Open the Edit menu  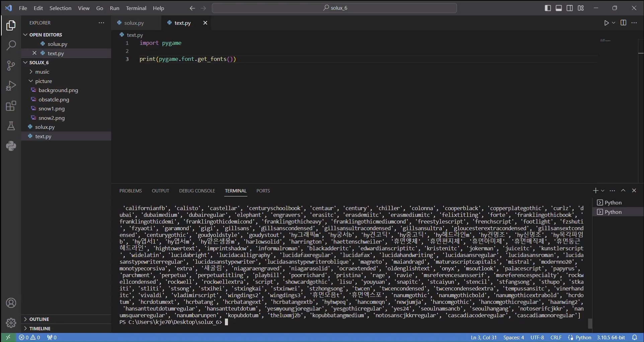38,8
